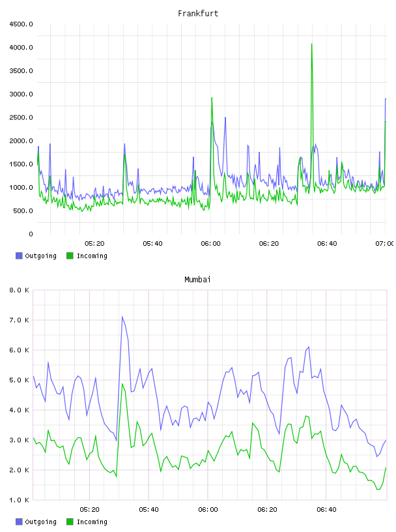Click the Mumbai chart title
The height and width of the screenshot is (532, 396).
coord(197,280)
